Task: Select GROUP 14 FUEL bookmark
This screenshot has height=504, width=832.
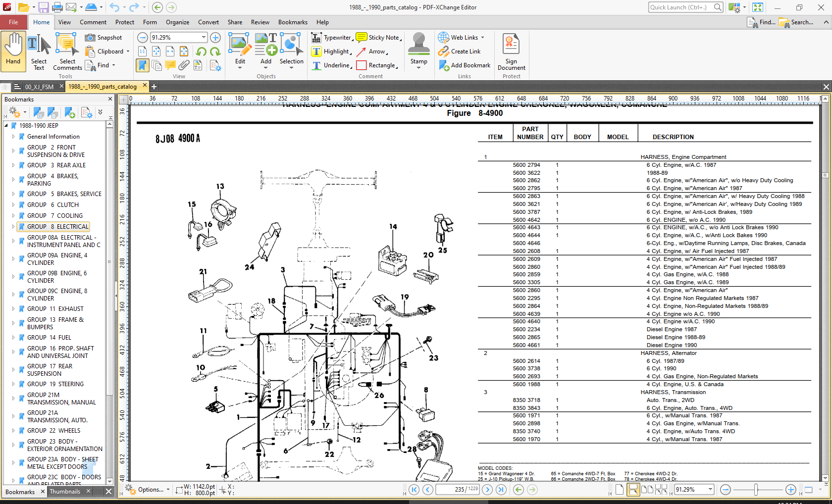Action: 49,338
